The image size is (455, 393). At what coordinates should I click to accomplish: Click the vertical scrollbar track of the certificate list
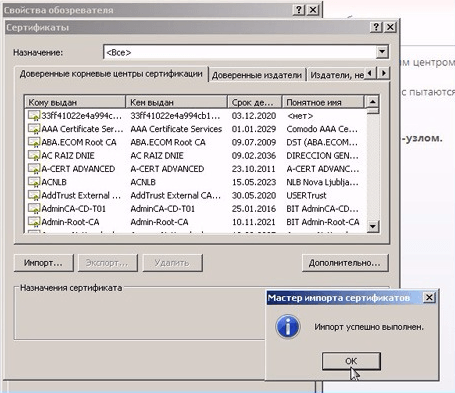tap(373, 167)
